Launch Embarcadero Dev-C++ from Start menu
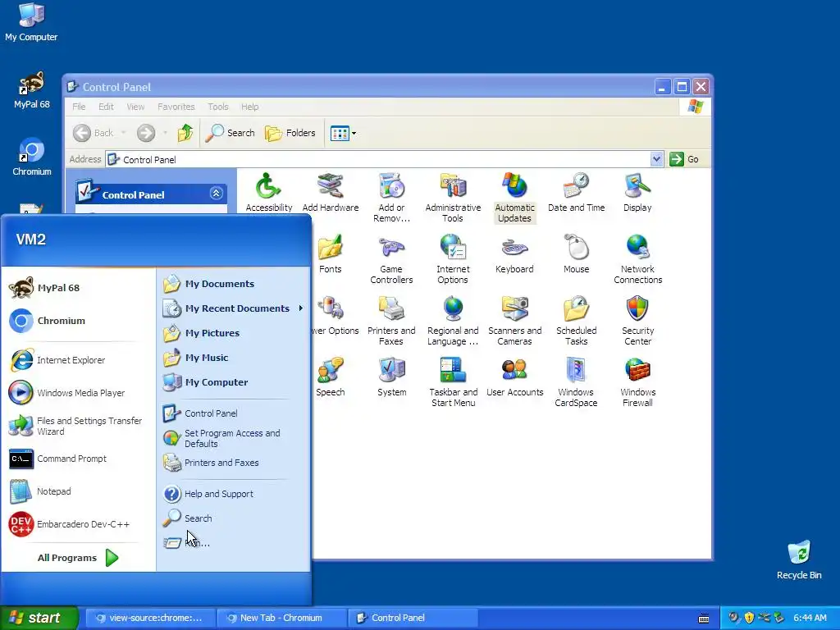840x630 pixels. (78, 524)
